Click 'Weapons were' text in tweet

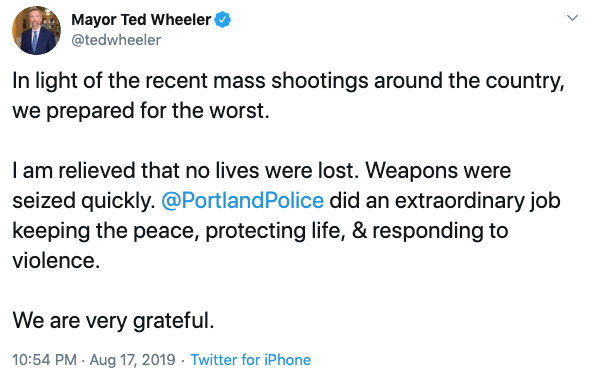[x=438, y=171]
